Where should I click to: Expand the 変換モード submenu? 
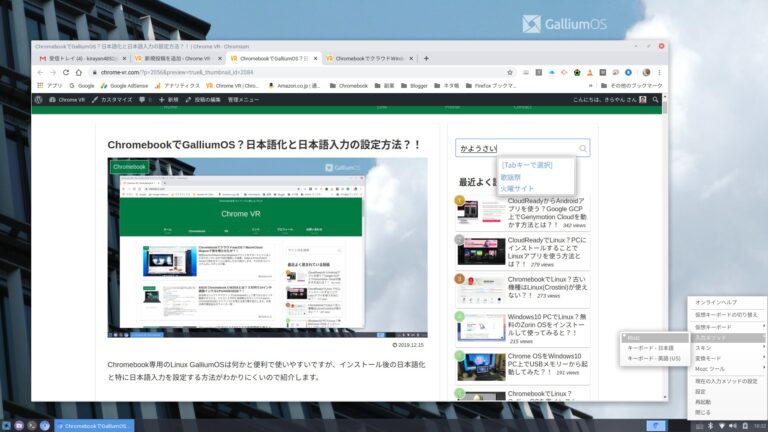click(x=727, y=358)
